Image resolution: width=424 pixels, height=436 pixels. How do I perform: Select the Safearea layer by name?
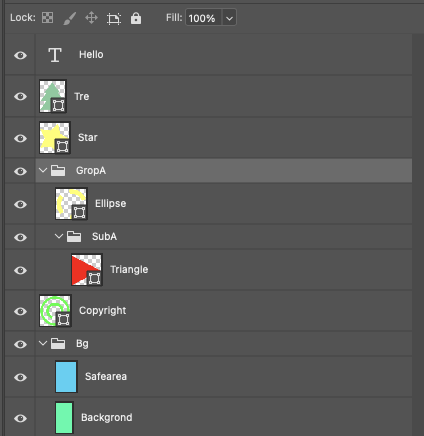tap(106, 377)
